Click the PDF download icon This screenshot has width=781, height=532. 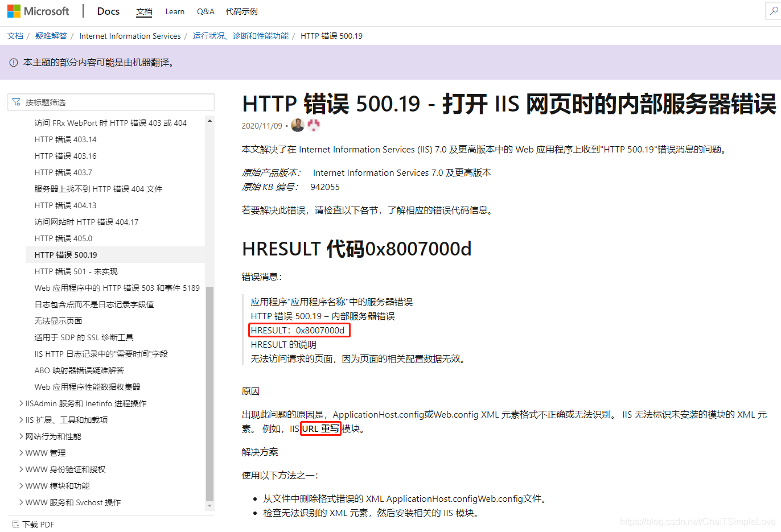tap(15, 525)
